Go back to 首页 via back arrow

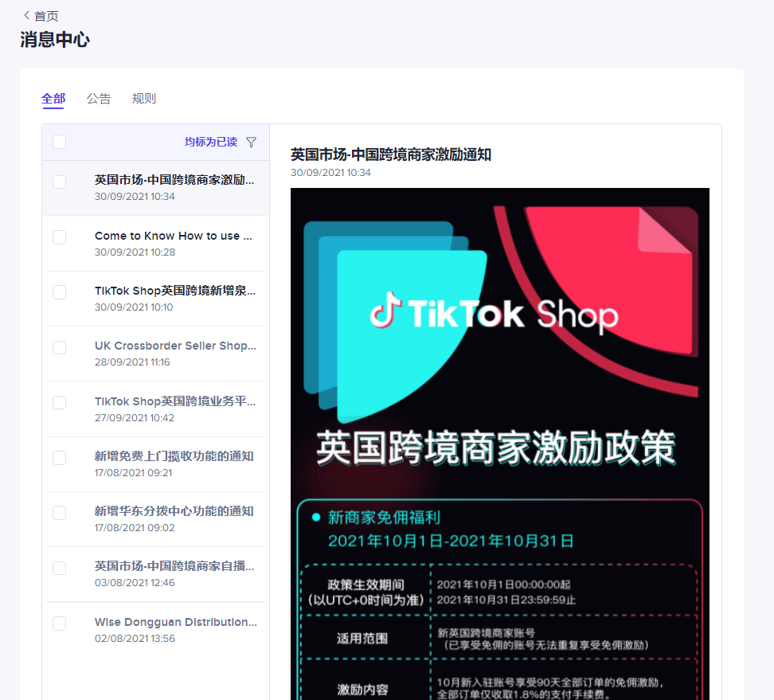tap(26, 16)
